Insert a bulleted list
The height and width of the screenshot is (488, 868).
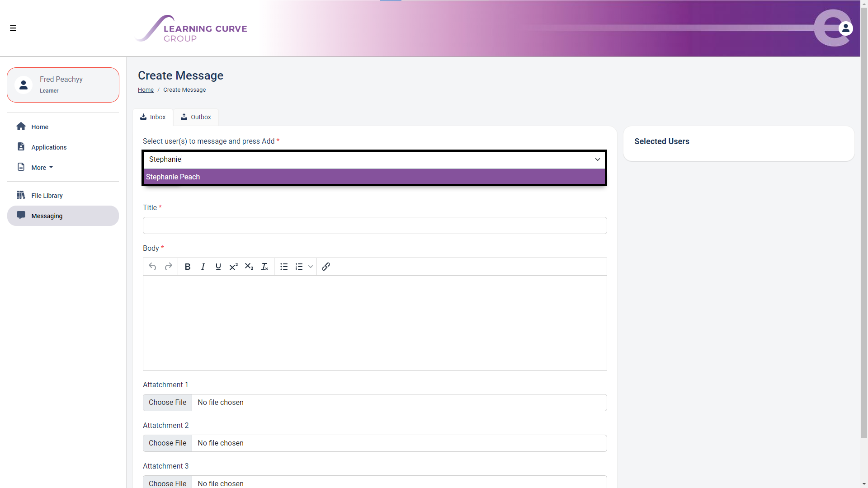click(284, 267)
